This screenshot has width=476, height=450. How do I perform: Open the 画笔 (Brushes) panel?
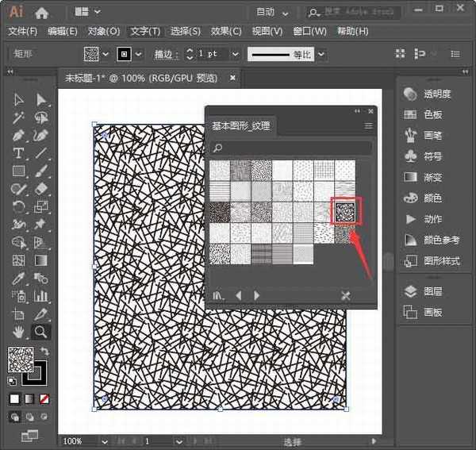pyautogui.click(x=433, y=135)
